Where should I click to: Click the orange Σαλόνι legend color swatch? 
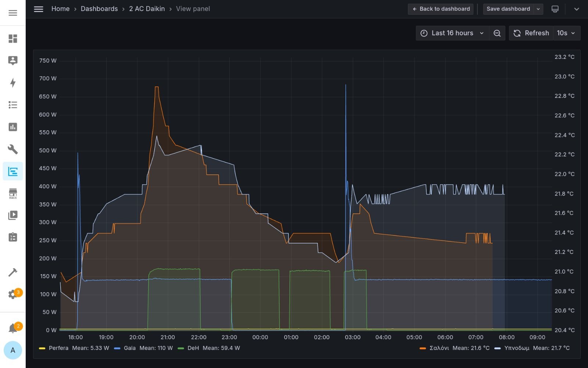point(423,348)
